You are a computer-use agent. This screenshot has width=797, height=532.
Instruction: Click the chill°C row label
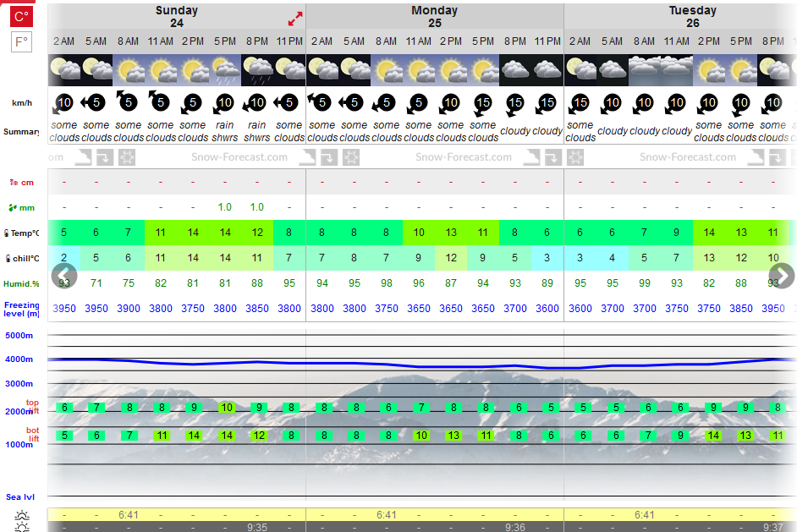[x=21, y=259]
